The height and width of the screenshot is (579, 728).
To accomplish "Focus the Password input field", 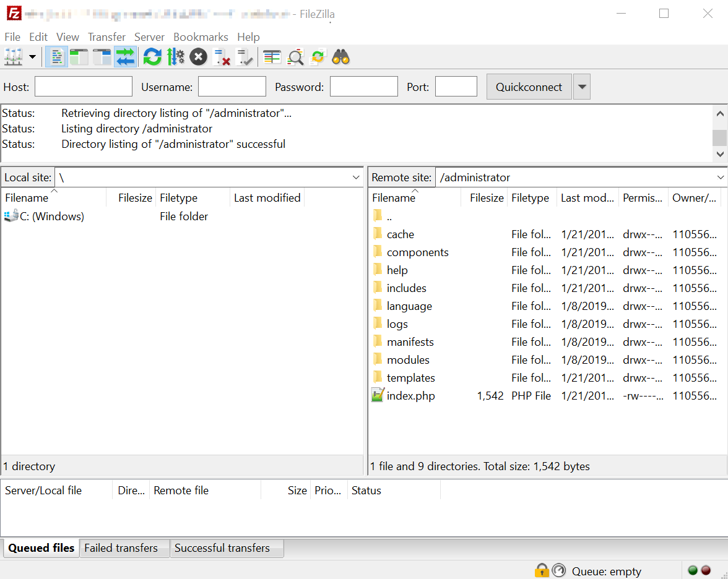I will click(x=364, y=87).
